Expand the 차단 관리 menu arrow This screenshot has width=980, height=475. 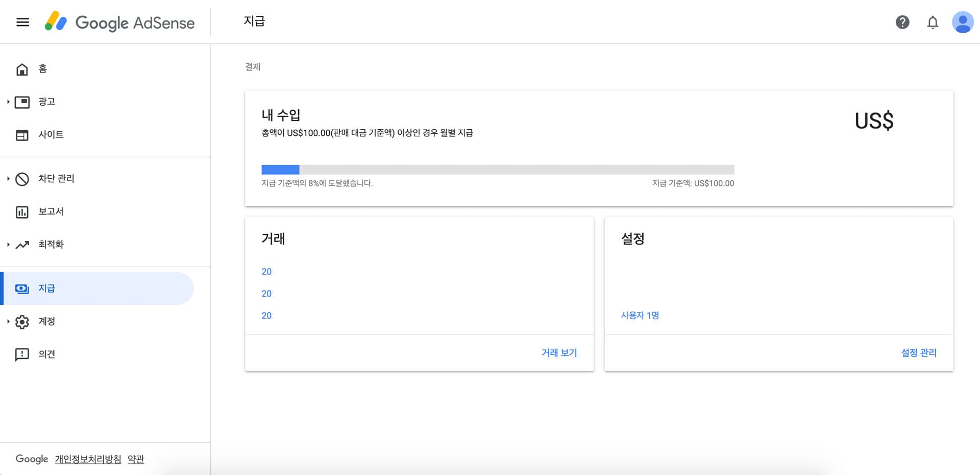point(8,178)
